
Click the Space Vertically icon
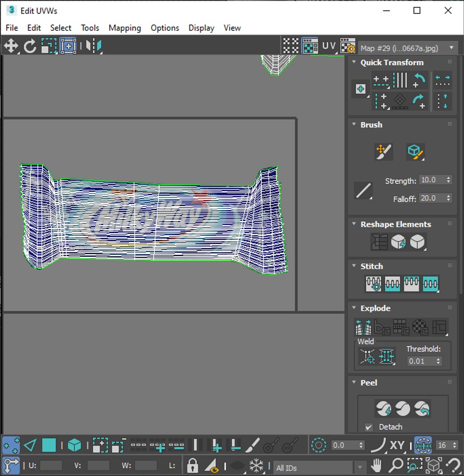[x=442, y=101]
